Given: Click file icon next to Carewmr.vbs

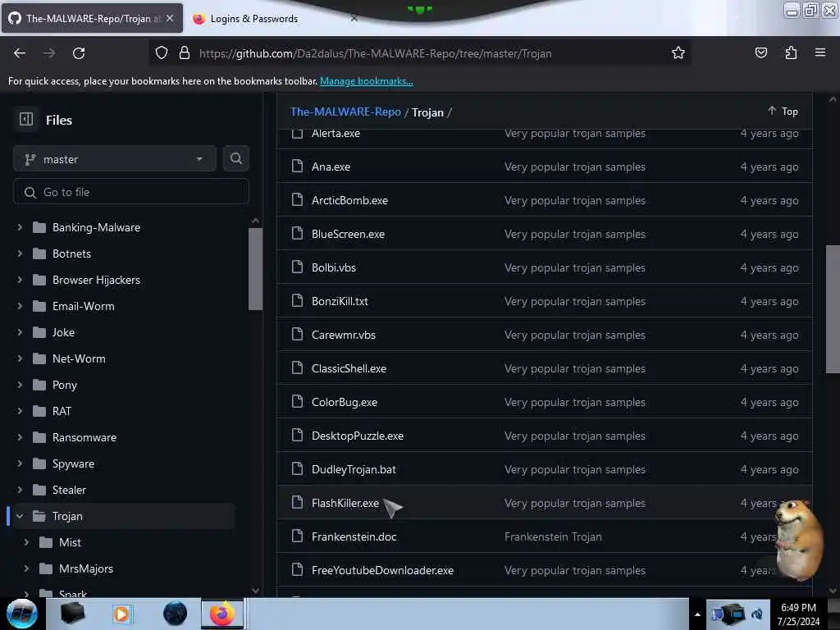Looking at the screenshot, I should pyautogui.click(x=297, y=335).
